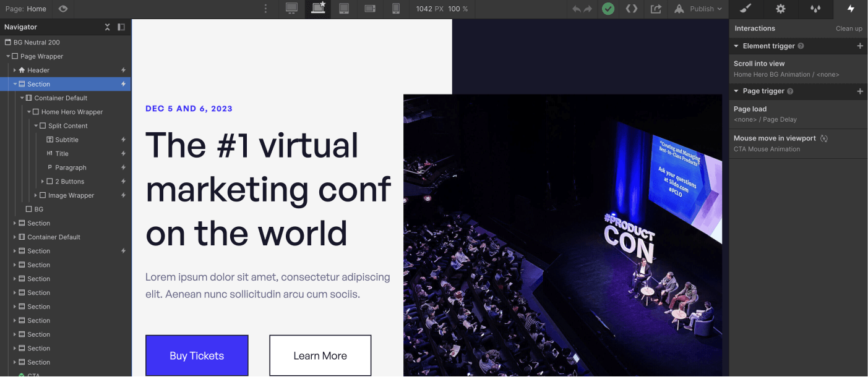This screenshot has height=377, width=868.
Task: Add a new Element trigger
Action: click(x=860, y=46)
